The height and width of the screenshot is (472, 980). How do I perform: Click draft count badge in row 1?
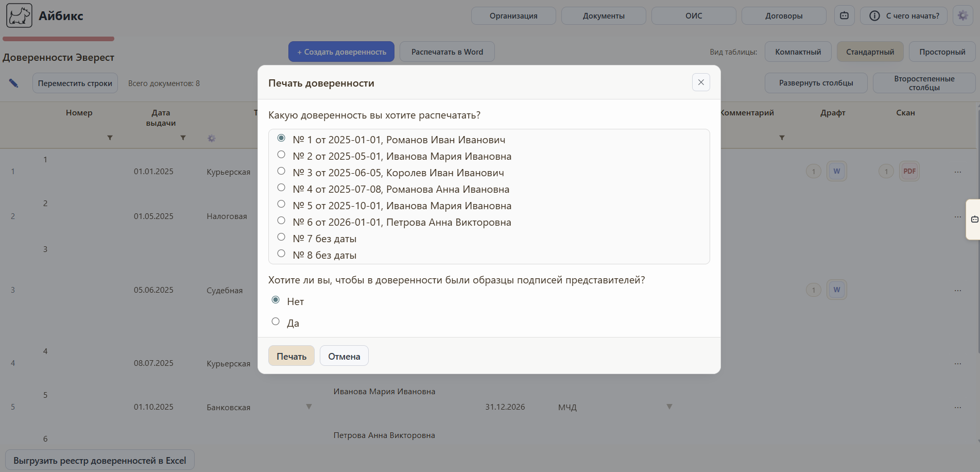click(813, 172)
